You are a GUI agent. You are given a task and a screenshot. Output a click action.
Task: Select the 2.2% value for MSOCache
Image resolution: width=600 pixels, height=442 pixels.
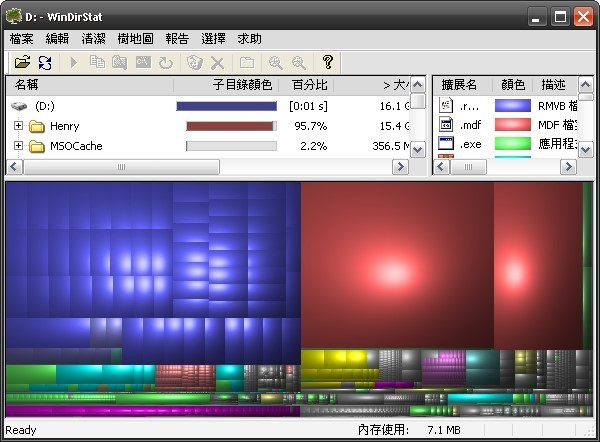tap(313, 146)
